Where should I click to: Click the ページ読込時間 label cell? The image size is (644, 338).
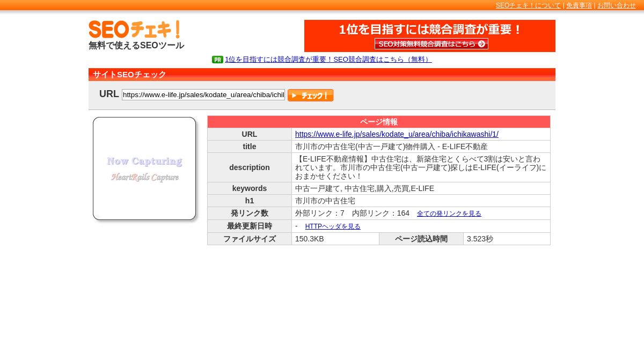421,239
